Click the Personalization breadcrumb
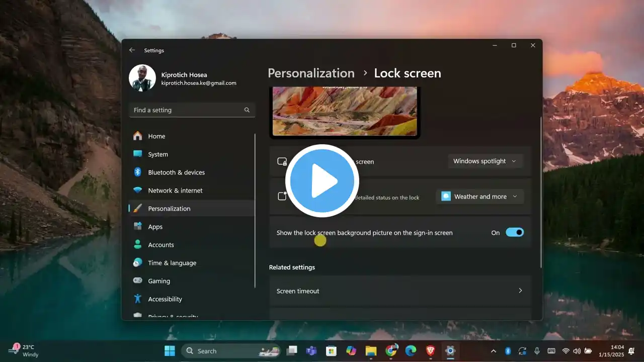The height and width of the screenshot is (362, 644). coord(311,73)
